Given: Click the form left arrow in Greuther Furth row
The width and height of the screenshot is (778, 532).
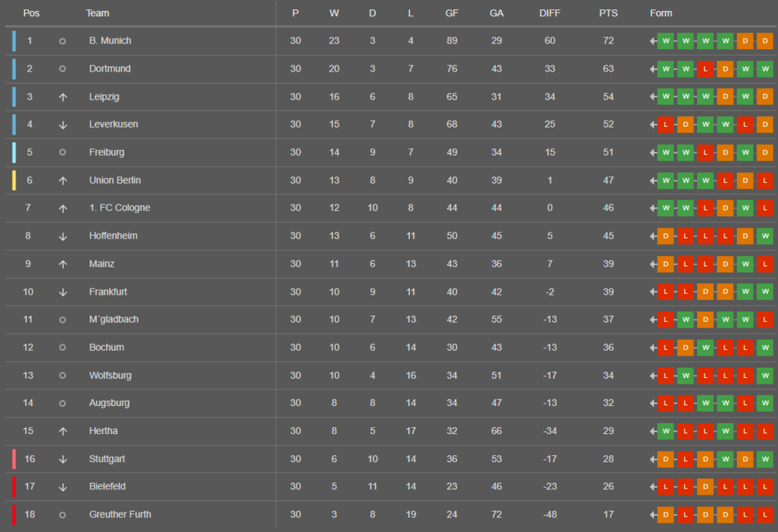Looking at the screenshot, I should [x=653, y=515].
